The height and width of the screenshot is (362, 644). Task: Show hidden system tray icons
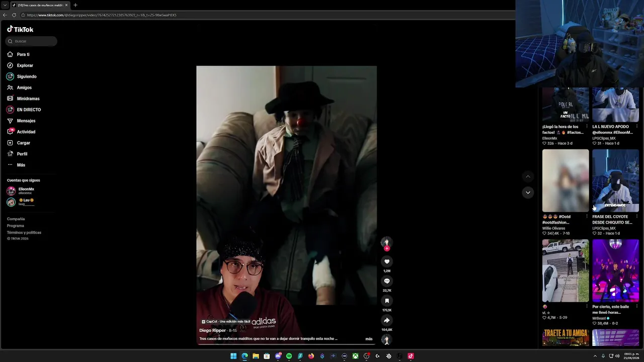click(596, 356)
